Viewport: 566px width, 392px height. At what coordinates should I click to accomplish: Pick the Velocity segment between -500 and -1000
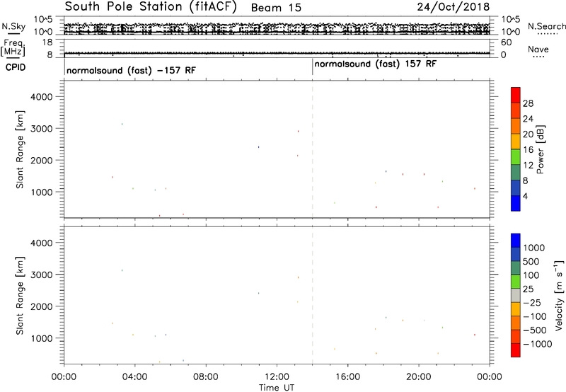coord(516,336)
